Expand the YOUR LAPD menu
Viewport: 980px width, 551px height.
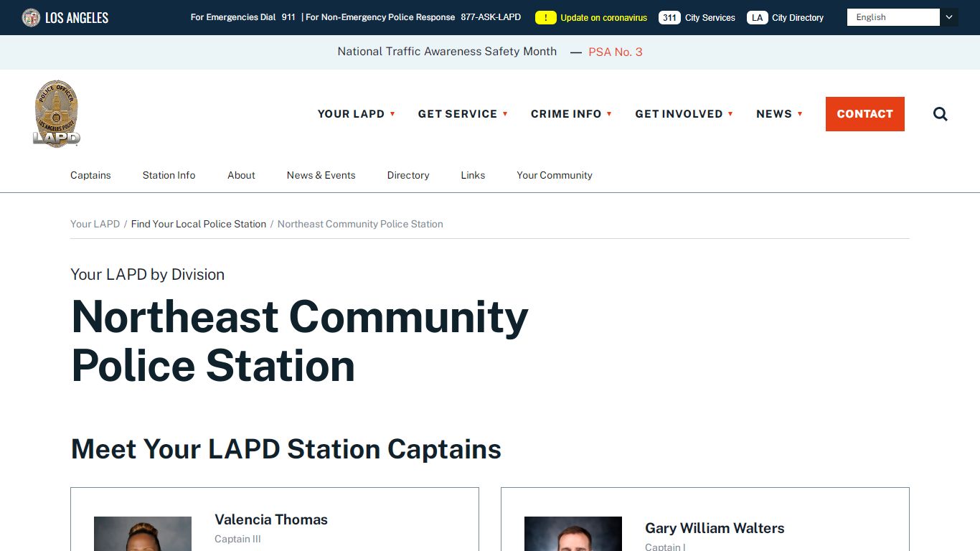pyautogui.click(x=357, y=114)
